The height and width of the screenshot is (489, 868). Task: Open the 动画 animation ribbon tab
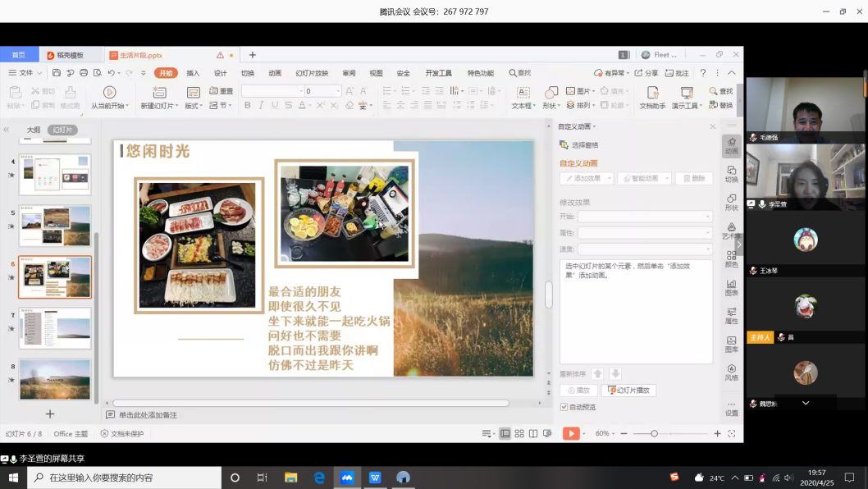[x=275, y=73]
